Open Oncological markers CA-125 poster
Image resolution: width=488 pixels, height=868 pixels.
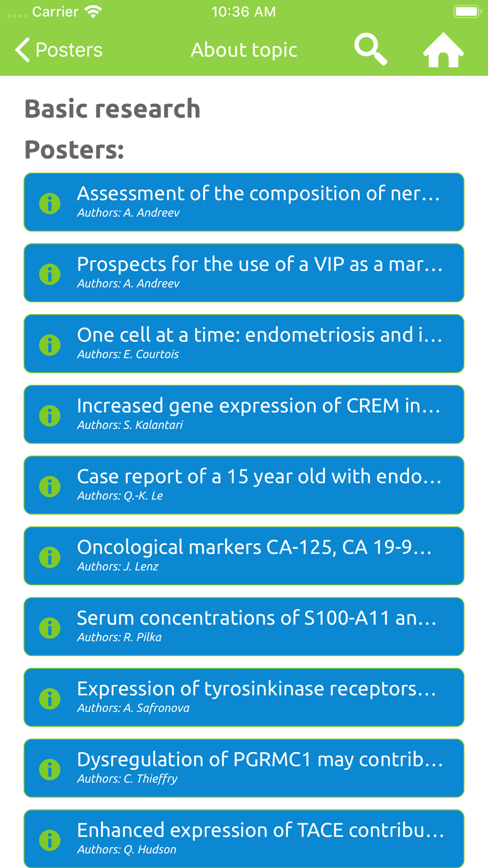pos(244,556)
